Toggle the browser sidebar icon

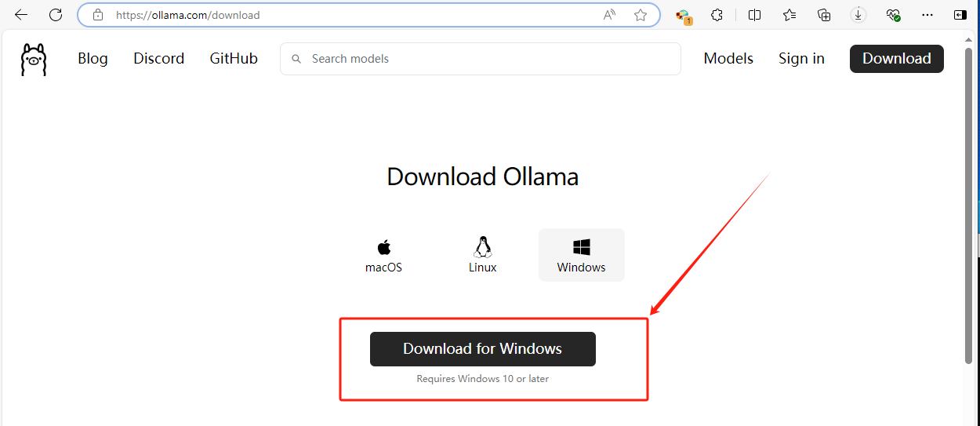(960, 15)
